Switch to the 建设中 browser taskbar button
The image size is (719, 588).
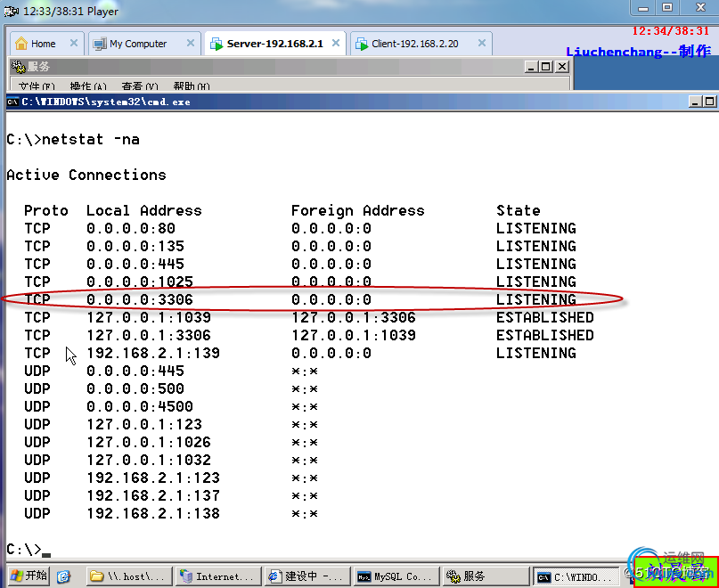(x=307, y=576)
